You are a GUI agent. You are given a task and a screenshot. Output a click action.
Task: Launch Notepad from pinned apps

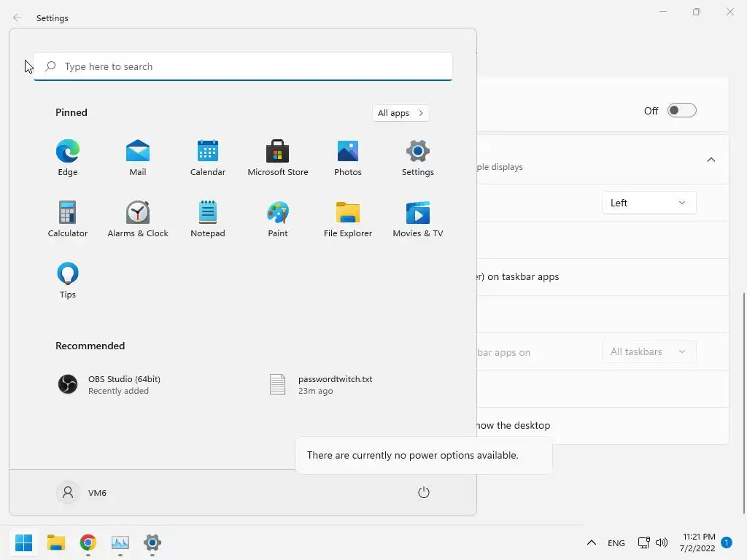pyautogui.click(x=208, y=219)
